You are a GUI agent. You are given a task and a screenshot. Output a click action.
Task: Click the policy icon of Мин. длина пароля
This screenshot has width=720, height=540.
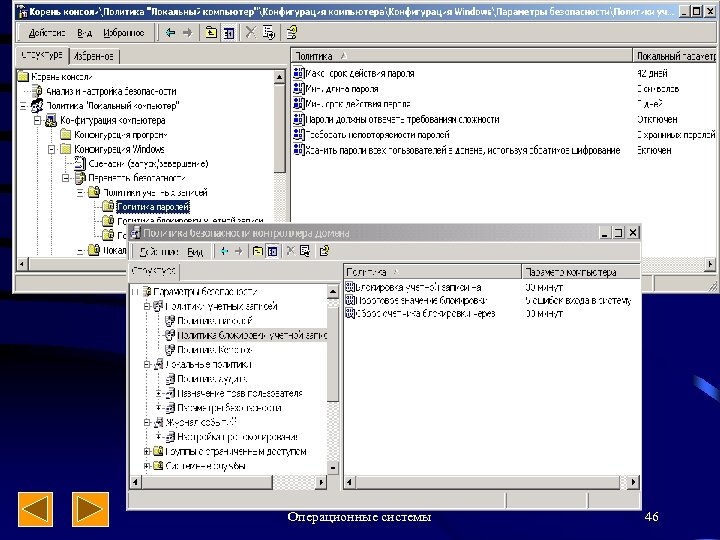pos(298,88)
